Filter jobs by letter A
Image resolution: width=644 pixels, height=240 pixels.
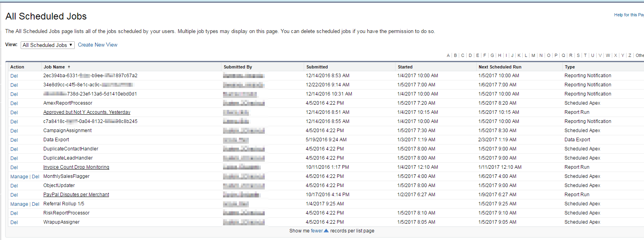click(x=448, y=56)
